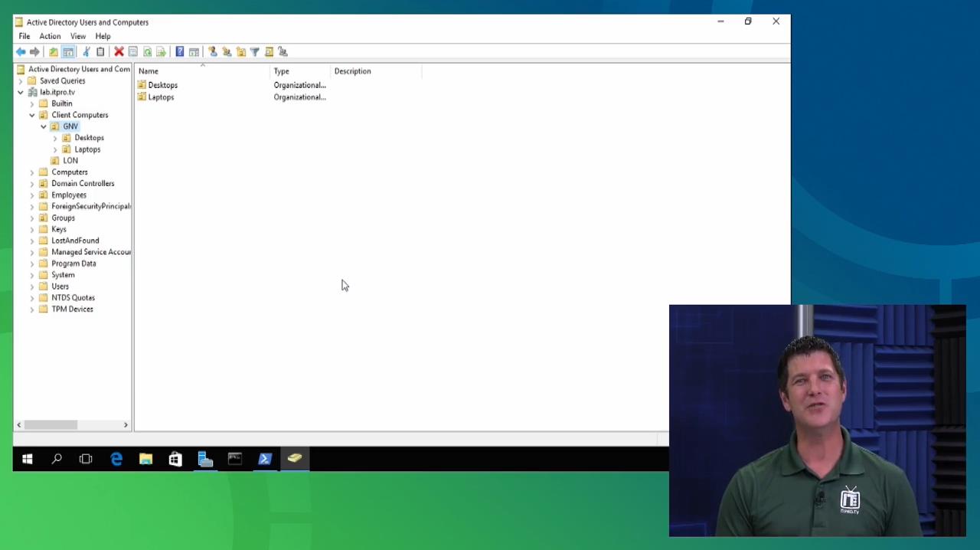
Task: Select Program Data in the tree
Action: pos(73,264)
